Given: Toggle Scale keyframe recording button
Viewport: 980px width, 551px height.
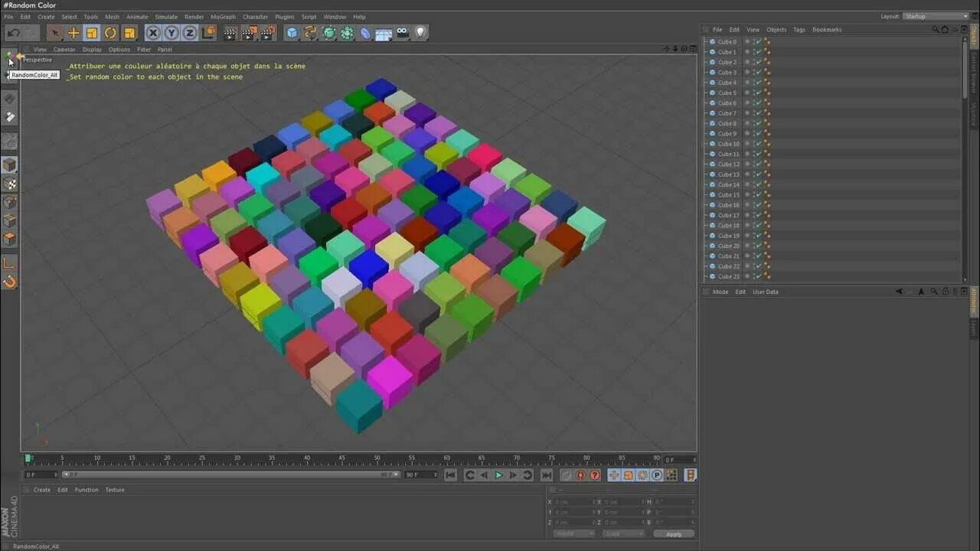Looking at the screenshot, I should [628, 475].
